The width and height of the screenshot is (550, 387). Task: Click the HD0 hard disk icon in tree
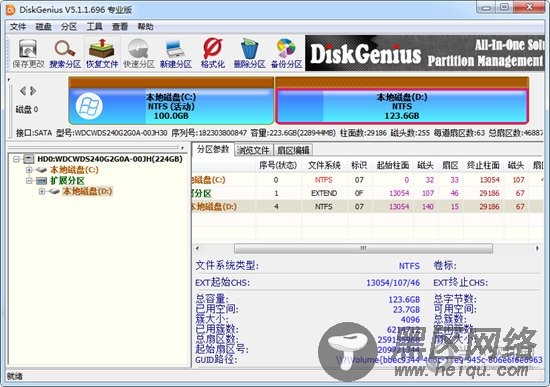click(29, 159)
